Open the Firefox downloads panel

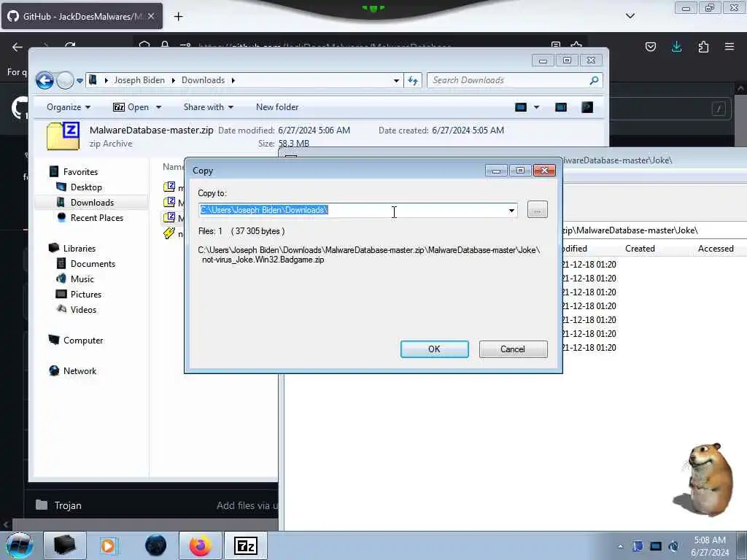coord(676,47)
